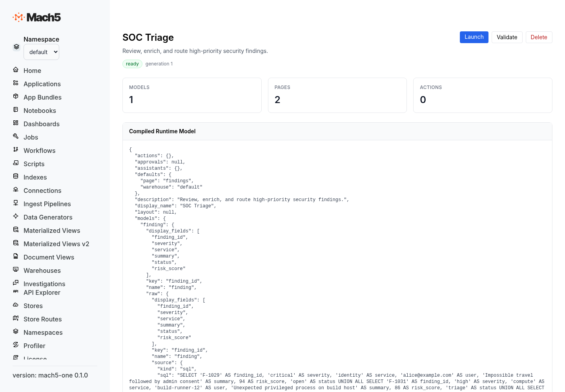The width and height of the screenshot is (565, 392).
Task: Open Dashboards section
Action: coord(42,124)
